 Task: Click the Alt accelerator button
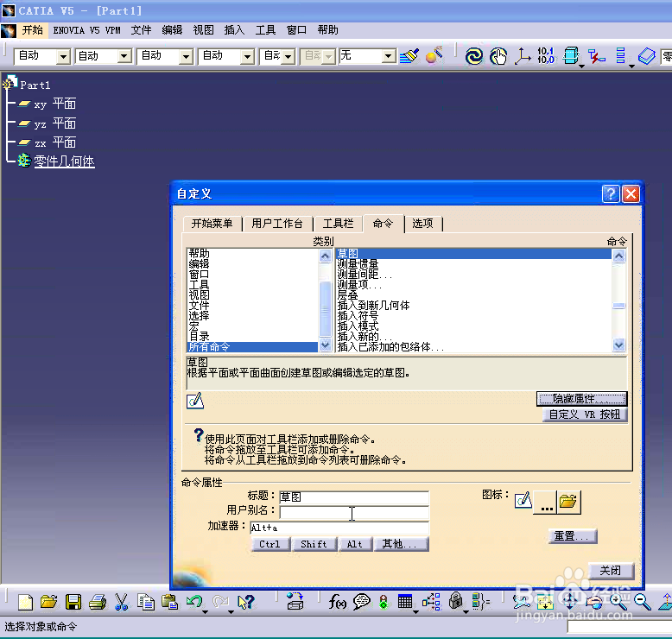[x=355, y=544]
